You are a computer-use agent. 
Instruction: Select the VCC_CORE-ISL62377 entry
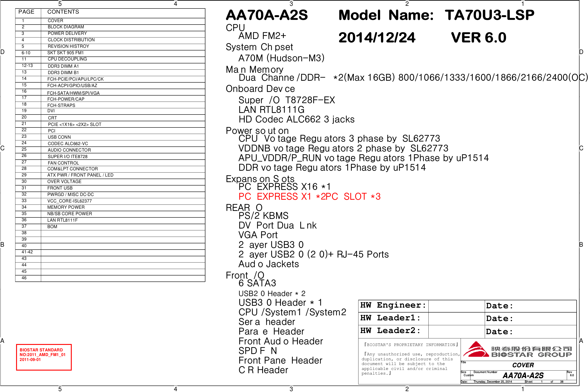tap(70, 201)
